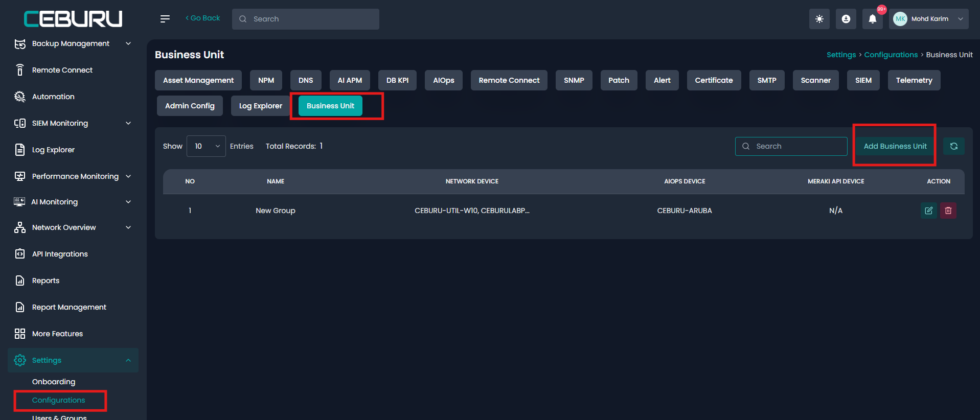The width and height of the screenshot is (980, 420).
Task: Expand the SIEM Monitoring chevron
Action: [x=128, y=123]
